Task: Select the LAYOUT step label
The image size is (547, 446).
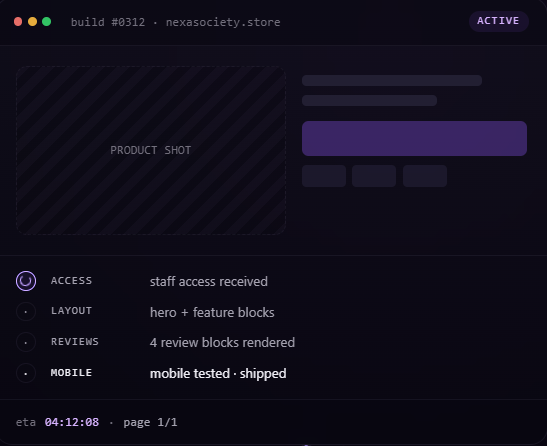Action: (72, 311)
